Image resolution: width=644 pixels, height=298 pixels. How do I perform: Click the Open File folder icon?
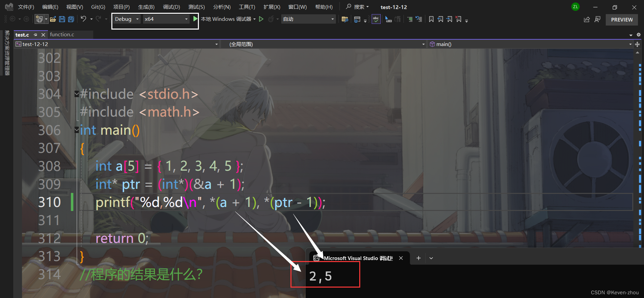[x=53, y=19]
